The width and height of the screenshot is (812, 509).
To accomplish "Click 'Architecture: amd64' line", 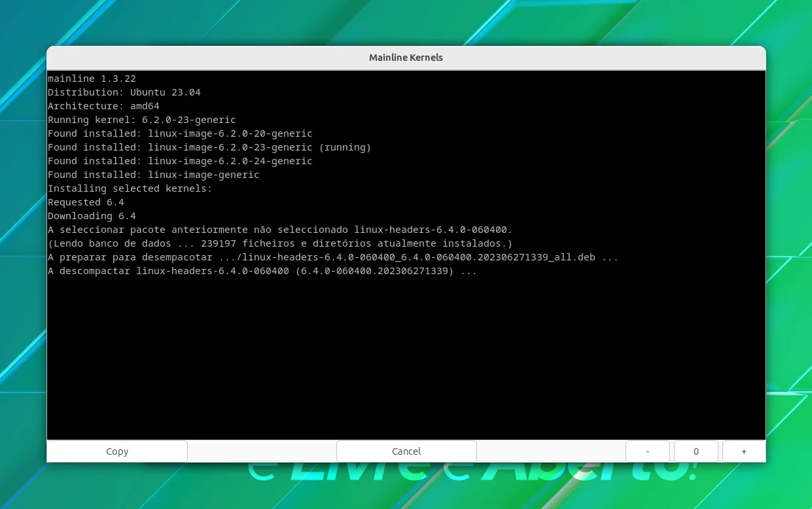I will 103,106.
